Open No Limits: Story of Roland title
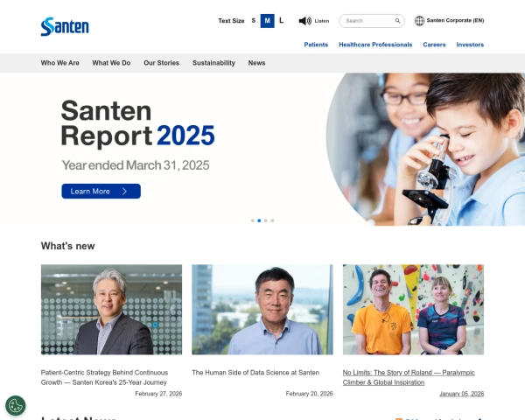The image size is (525, 420). tap(409, 377)
